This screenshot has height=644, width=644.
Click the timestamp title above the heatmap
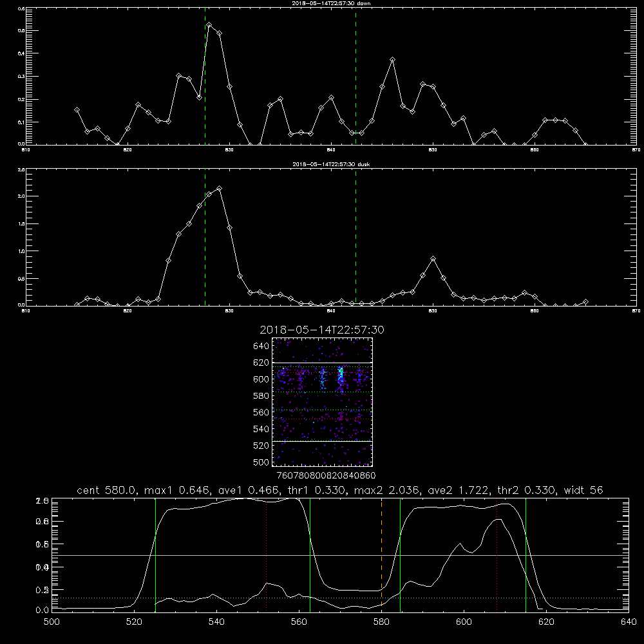click(322, 330)
